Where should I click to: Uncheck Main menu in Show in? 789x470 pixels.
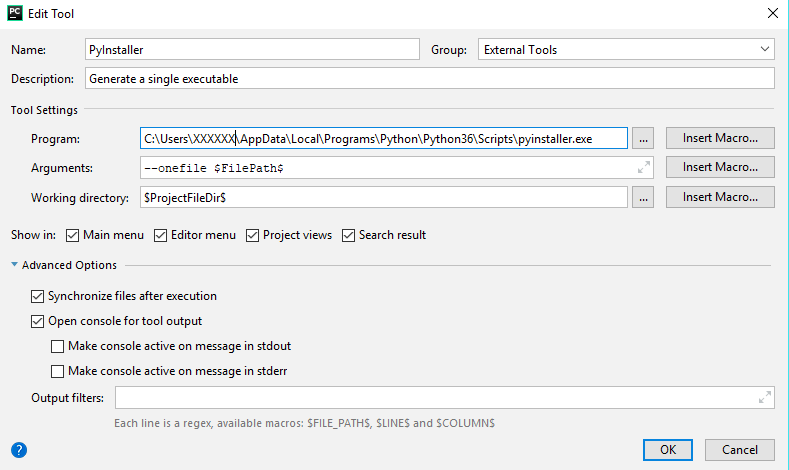(72, 235)
